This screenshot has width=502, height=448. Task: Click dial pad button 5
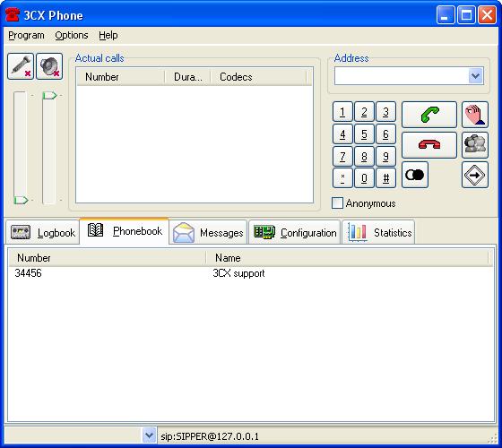[364, 134]
